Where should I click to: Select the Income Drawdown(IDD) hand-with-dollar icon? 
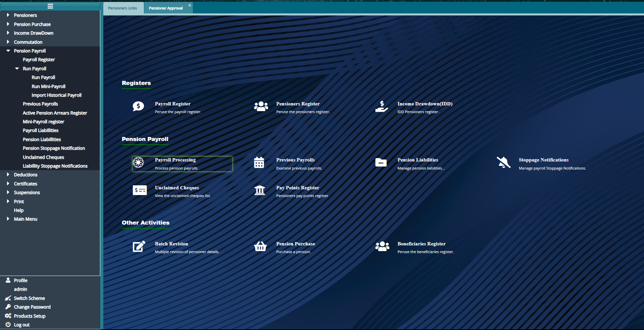coord(382,106)
